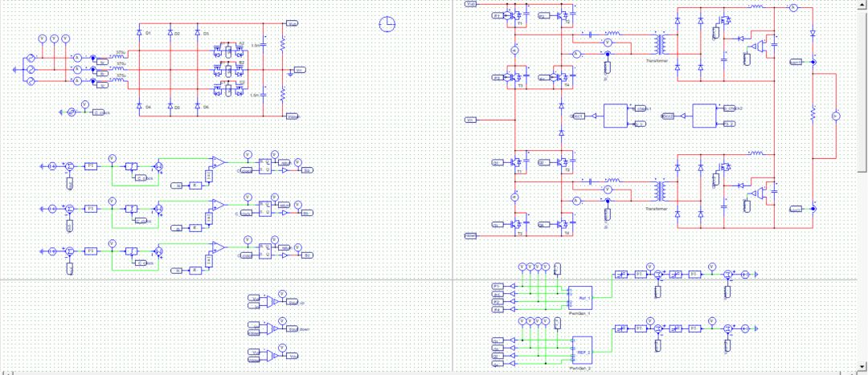Select diode D5 in the rectifier

point(170,106)
